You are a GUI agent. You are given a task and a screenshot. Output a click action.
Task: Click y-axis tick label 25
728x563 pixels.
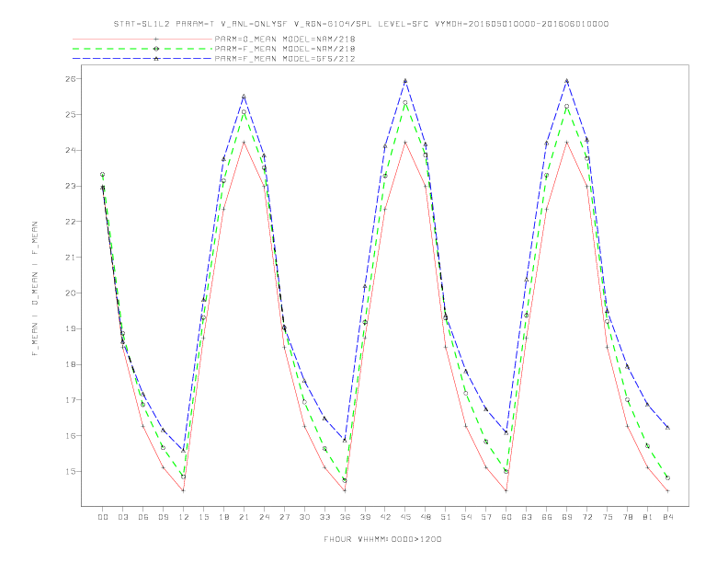71,115
